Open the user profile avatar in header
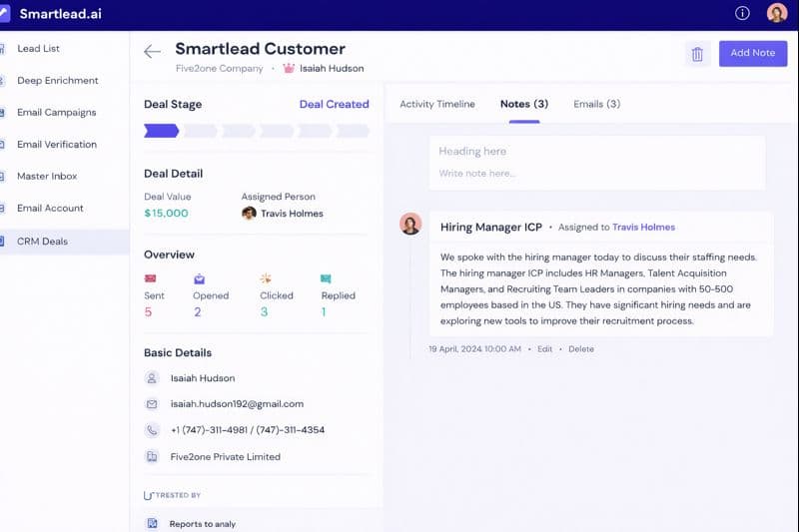 [x=777, y=13]
